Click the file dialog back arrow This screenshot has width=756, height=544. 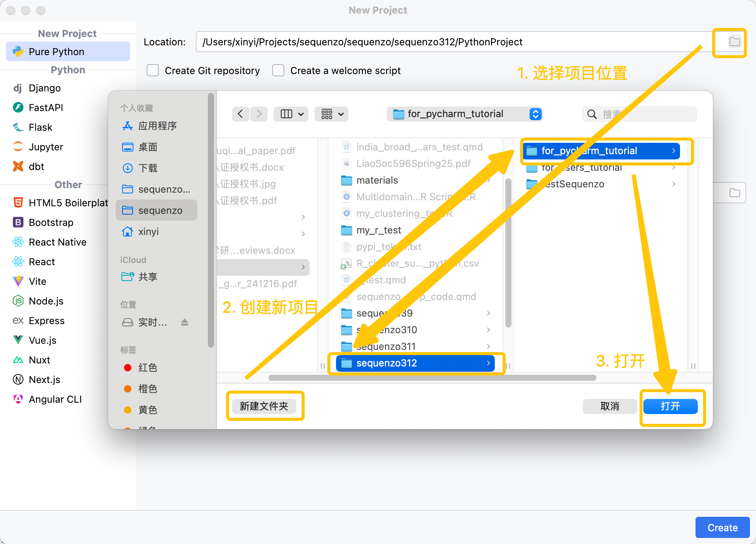pos(240,114)
